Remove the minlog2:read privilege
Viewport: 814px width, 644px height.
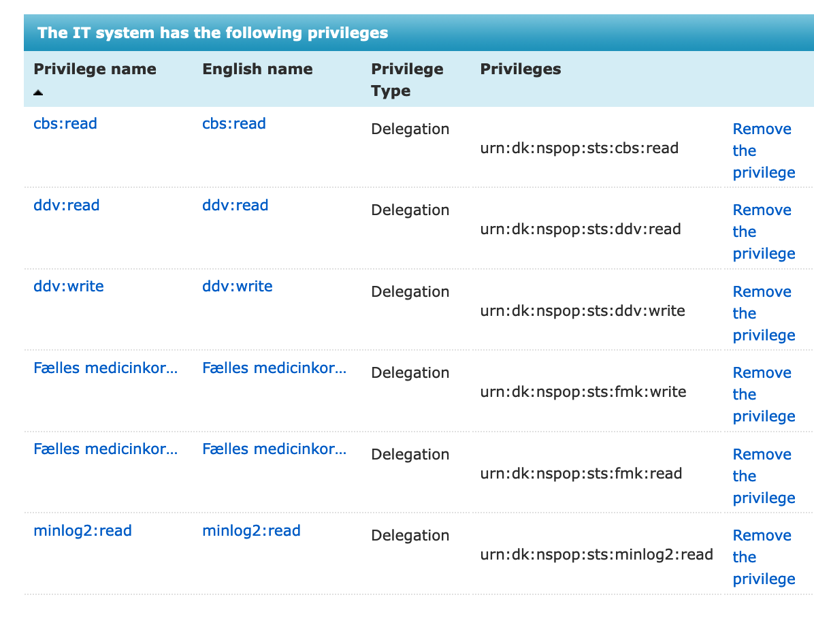tap(763, 557)
